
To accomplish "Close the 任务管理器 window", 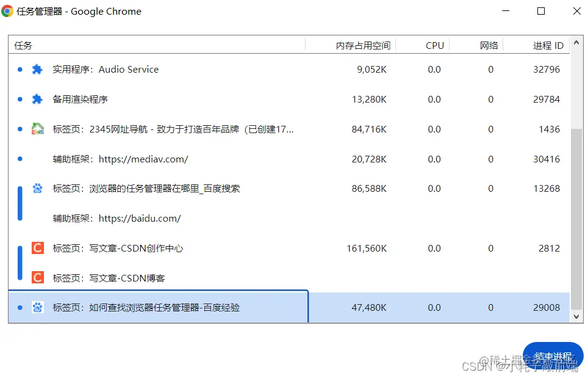I will pyautogui.click(x=577, y=11).
